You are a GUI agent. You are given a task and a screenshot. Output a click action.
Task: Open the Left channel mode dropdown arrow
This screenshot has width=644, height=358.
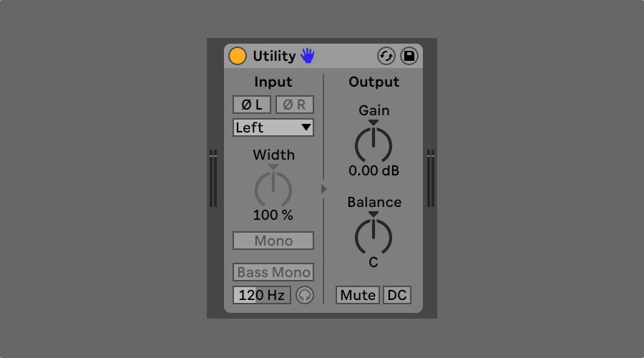click(x=306, y=127)
